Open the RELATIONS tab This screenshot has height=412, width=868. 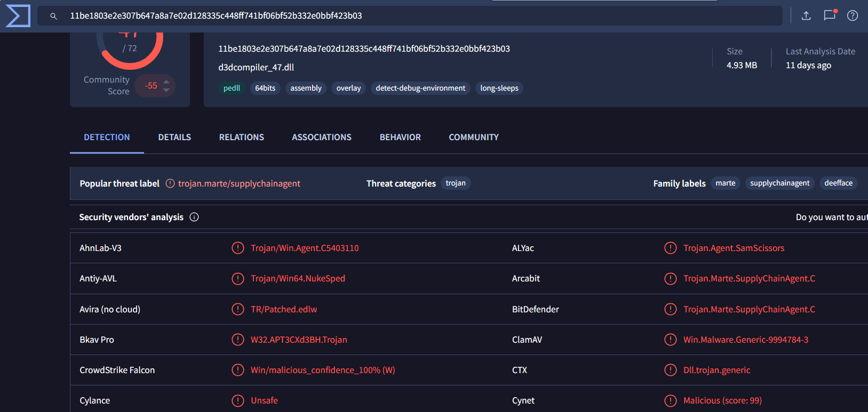(x=242, y=137)
